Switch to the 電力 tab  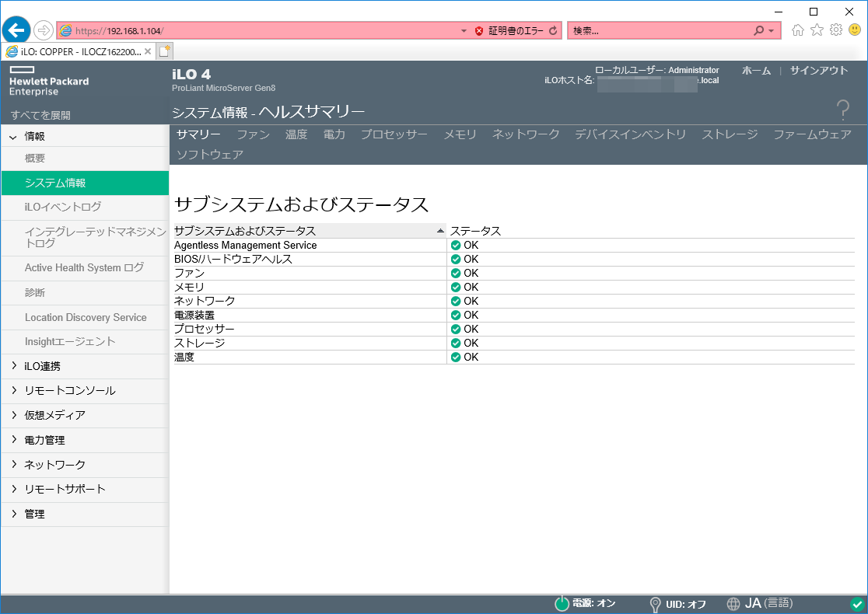[334, 134]
